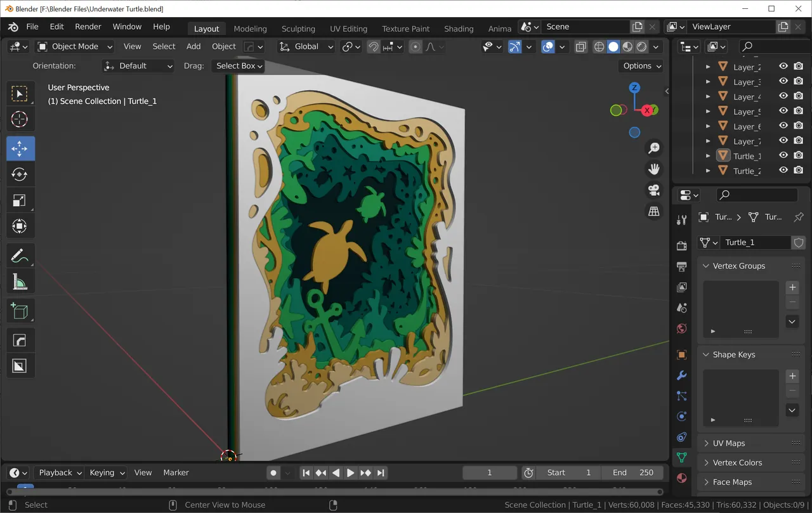The height and width of the screenshot is (513, 812).
Task: Toggle the camera view gizmo
Action: coord(653,190)
